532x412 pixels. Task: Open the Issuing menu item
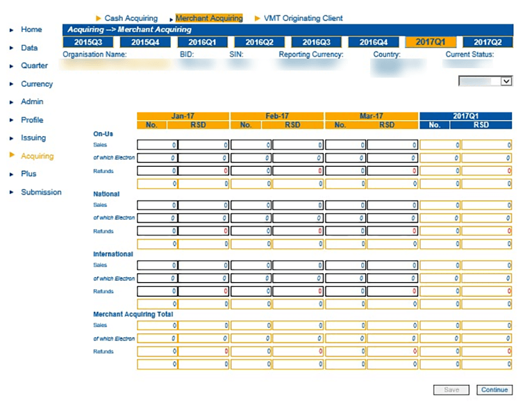[x=33, y=138]
